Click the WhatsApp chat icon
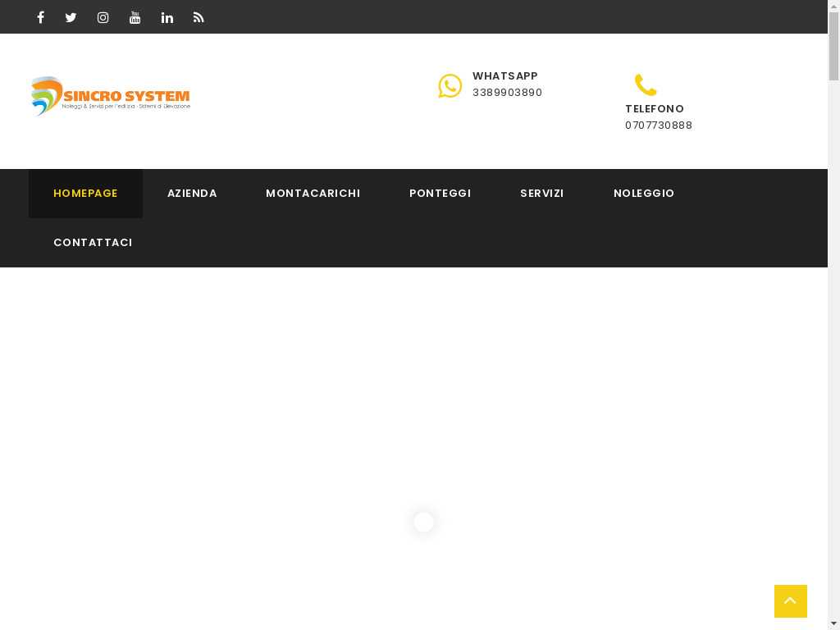The height and width of the screenshot is (630, 840). coord(450,85)
